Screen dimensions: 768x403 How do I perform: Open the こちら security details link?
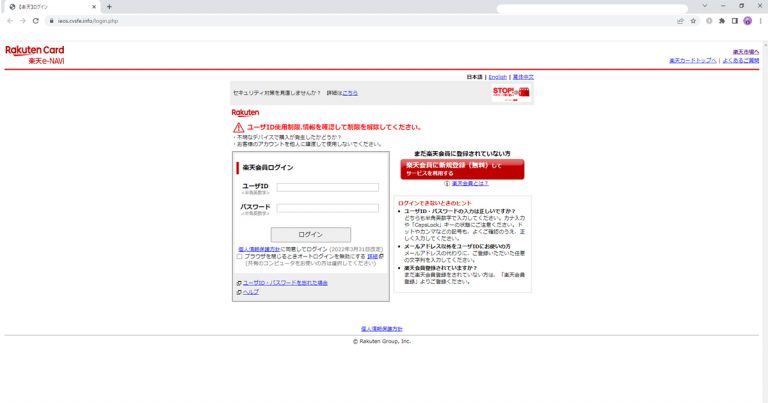[350, 93]
